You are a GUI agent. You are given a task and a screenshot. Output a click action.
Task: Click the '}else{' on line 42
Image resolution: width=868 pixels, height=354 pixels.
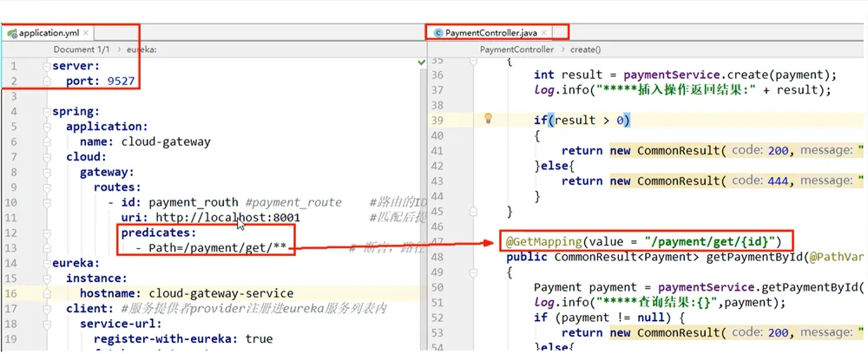[554, 166]
